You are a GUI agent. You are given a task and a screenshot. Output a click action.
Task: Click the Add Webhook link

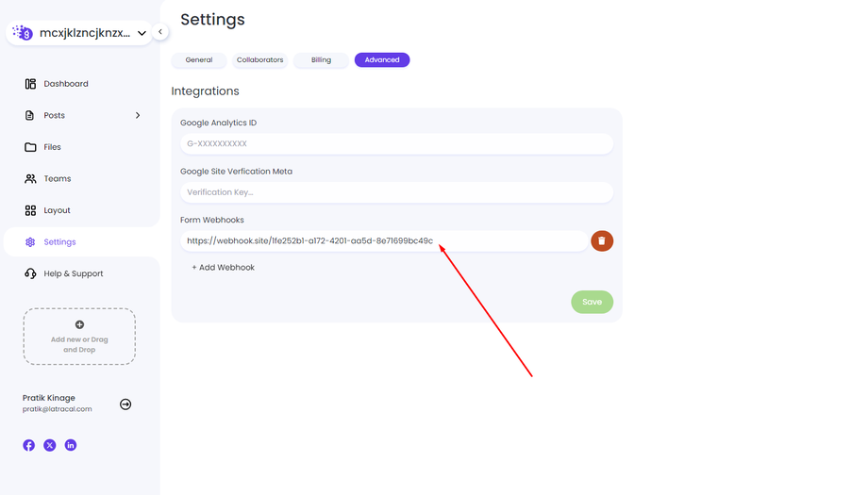223,268
